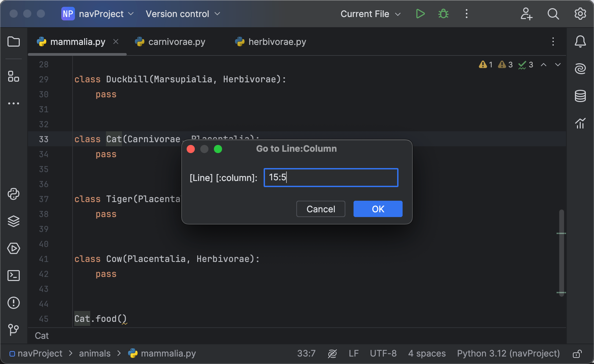Open the Current File run configuration dropdown
Image resolution: width=594 pixels, height=364 pixels.
coord(370,14)
